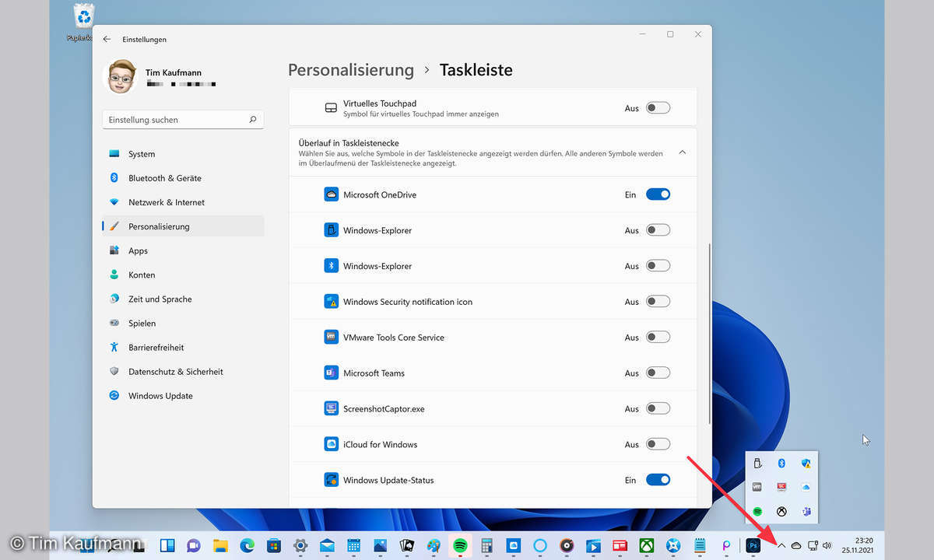Open Spielen settings category
The image size is (934, 560).
[183, 323]
